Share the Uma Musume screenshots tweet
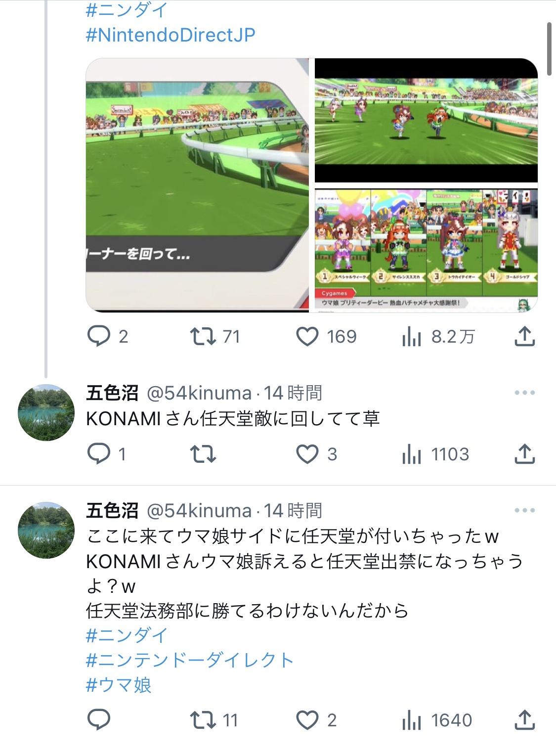Image resolution: width=556 pixels, height=756 pixels. point(525,336)
